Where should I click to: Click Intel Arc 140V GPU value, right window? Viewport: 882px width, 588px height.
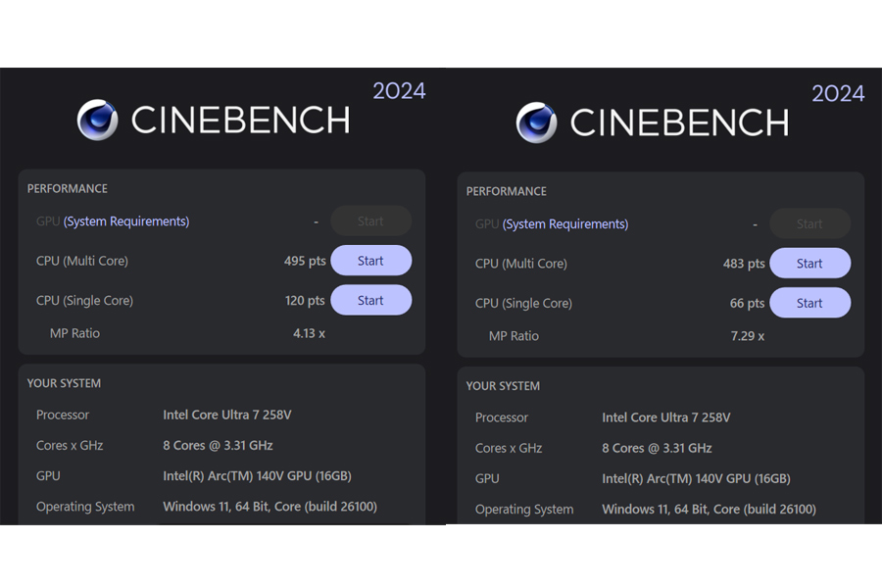tap(696, 479)
